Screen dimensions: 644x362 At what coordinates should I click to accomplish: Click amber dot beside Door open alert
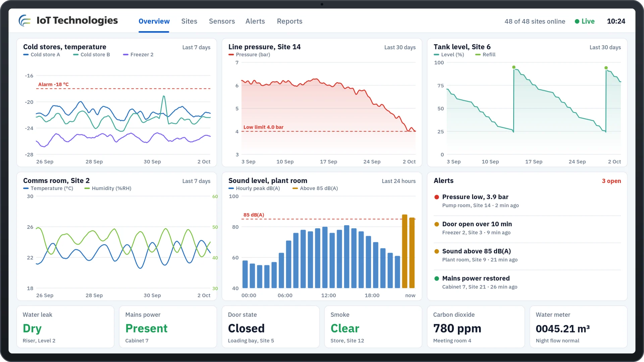click(x=437, y=224)
